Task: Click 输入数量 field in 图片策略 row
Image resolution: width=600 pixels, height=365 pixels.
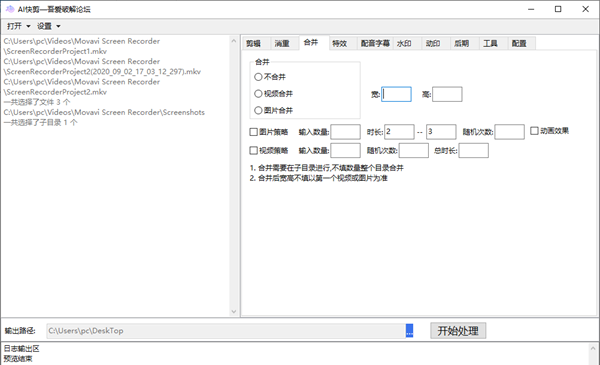Action: point(346,132)
